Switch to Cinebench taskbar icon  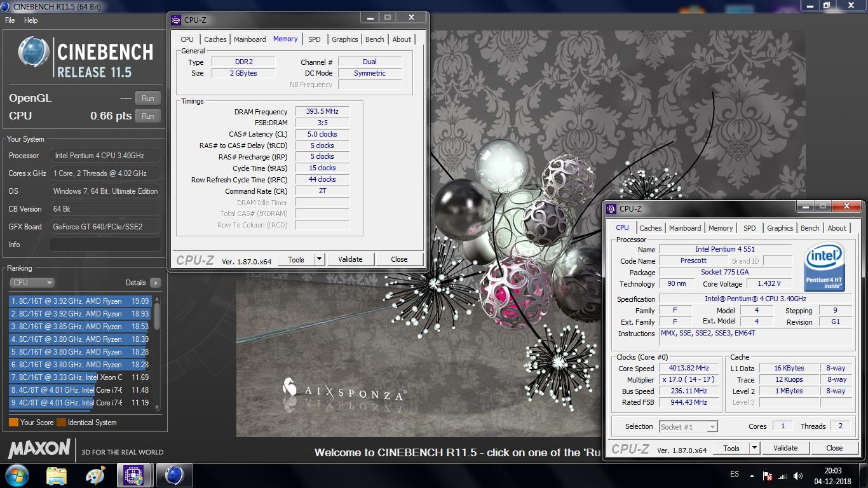click(174, 475)
